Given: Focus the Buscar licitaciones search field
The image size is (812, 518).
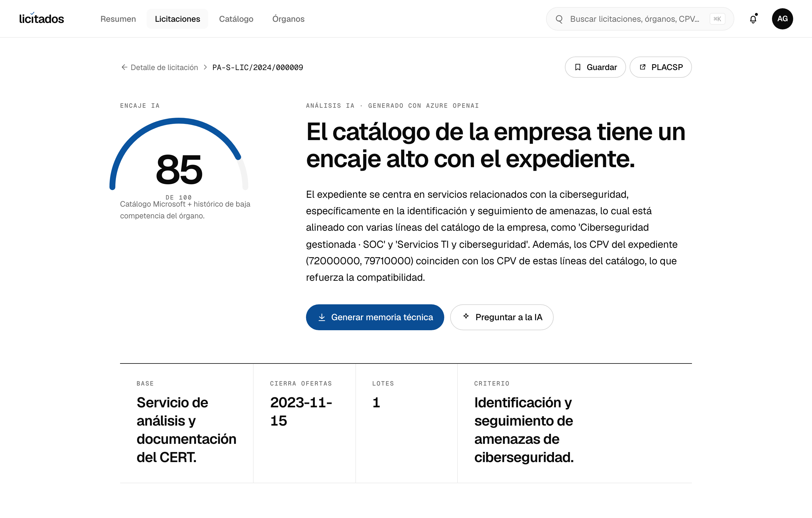Looking at the screenshot, I should [640, 19].
